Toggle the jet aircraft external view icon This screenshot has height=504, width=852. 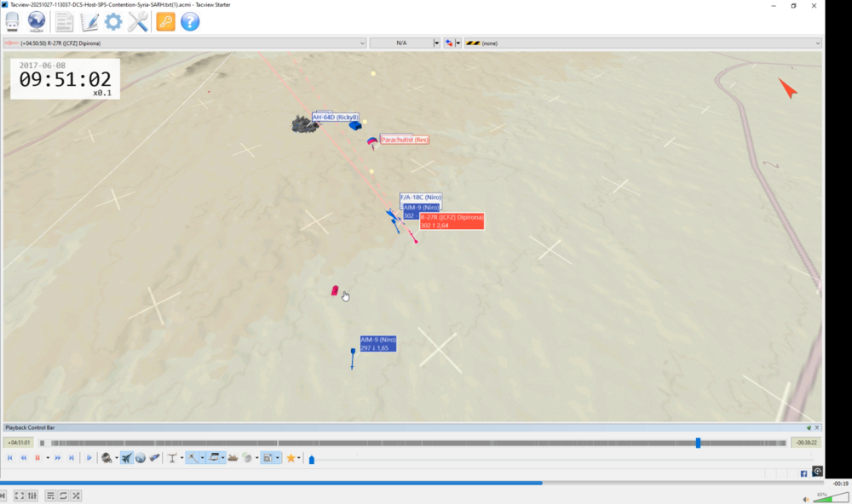coord(127,458)
